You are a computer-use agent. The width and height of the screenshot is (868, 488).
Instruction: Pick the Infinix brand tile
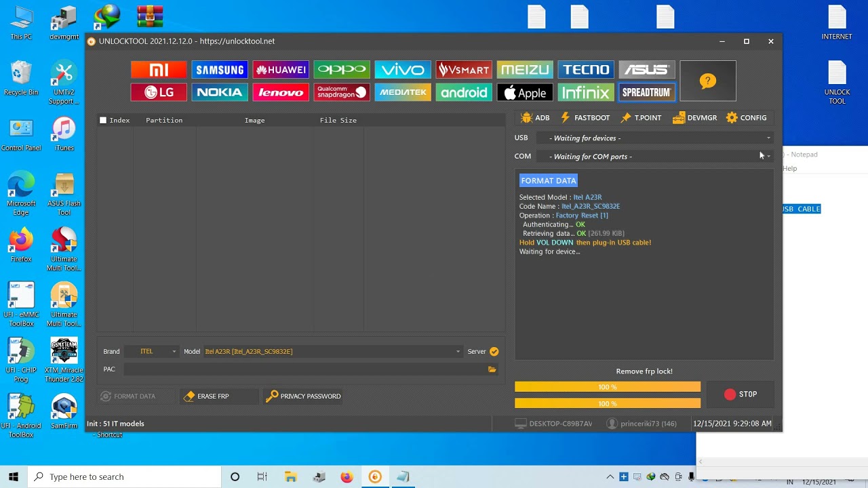pyautogui.click(x=586, y=92)
